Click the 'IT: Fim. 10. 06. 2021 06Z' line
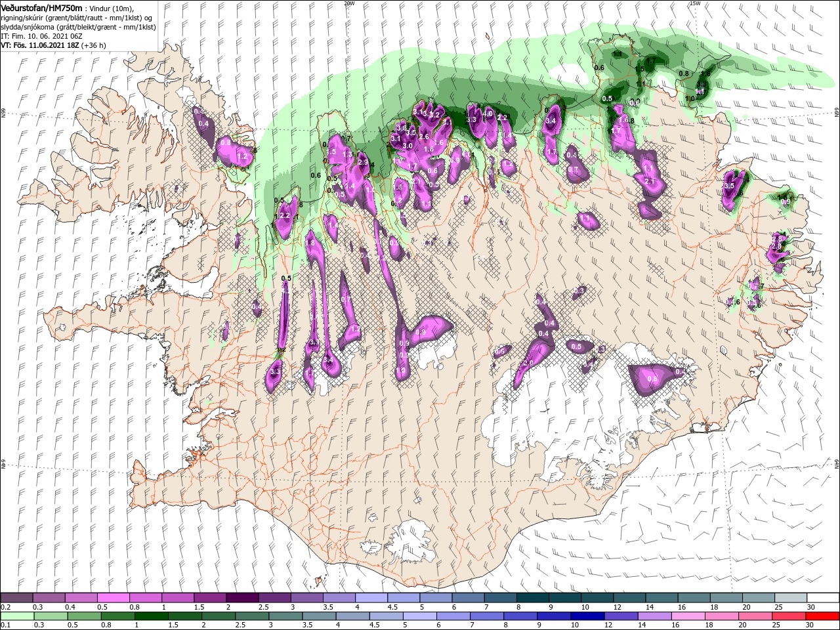The image size is (840, 630). (41, 36)
